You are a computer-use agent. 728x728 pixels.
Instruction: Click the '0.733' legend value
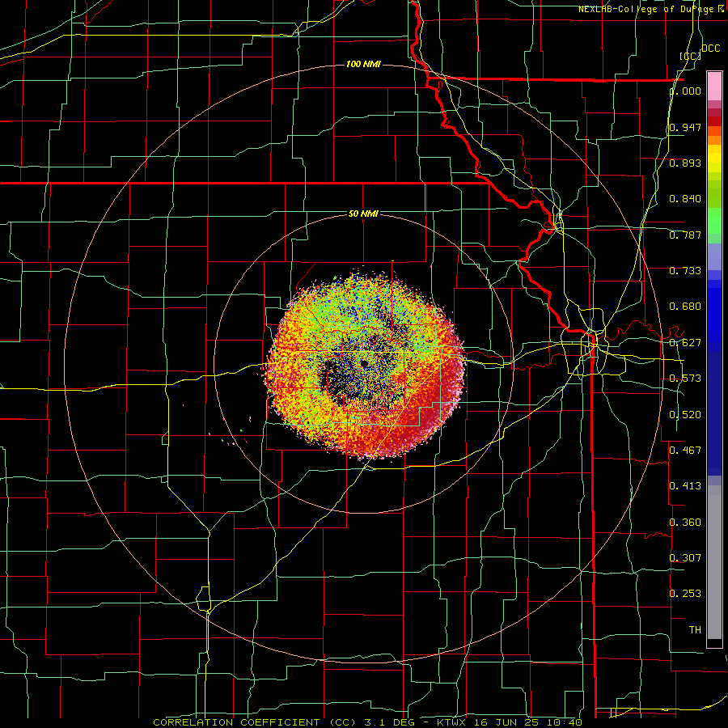[685, 271]
